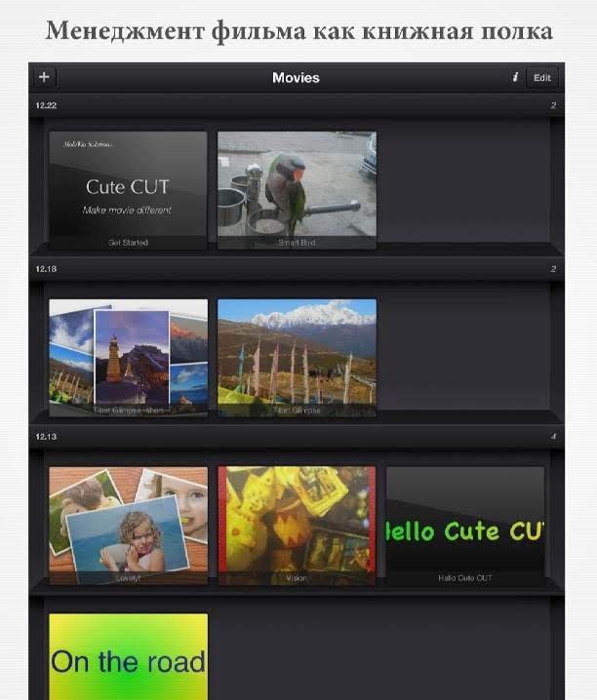Image resolution: width=597 pixels, height=700 pixels.
Task: Click the Movies title text
Action: (296, 78)
